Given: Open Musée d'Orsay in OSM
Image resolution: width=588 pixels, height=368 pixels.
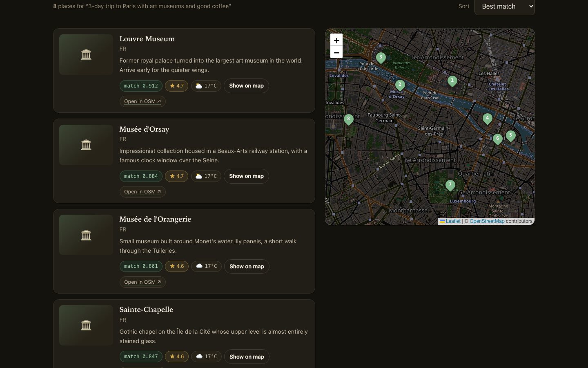Looking at the screenshot, I should (x=143, y=192).
